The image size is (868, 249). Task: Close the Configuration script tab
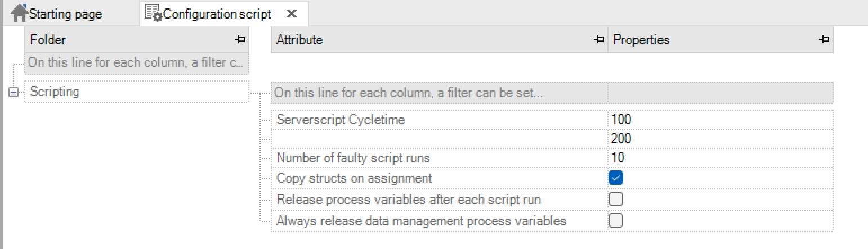(291, 13)
